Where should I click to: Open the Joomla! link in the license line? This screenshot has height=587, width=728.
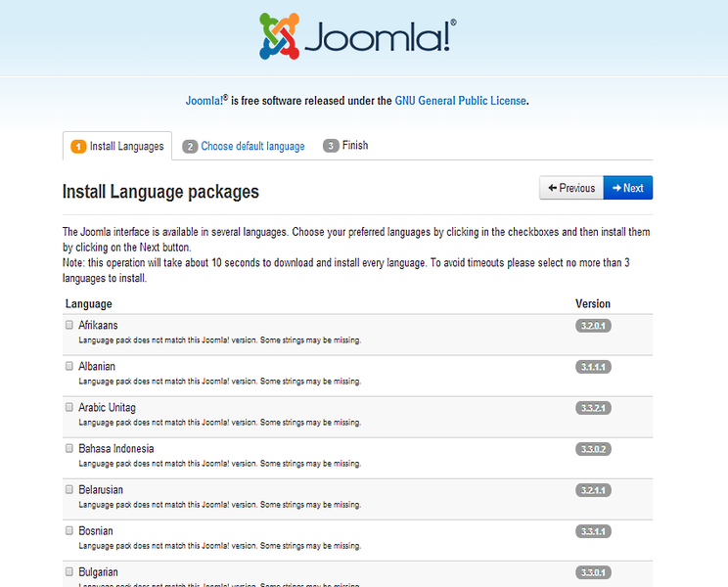206,101
